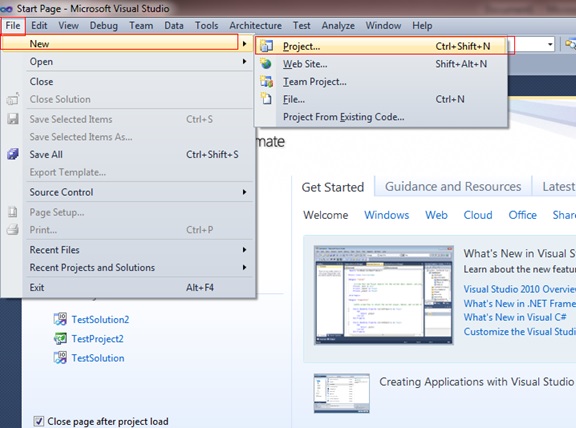Open the View menu
The height and width of the screenshot is (428, 576).
click(68, 26)
